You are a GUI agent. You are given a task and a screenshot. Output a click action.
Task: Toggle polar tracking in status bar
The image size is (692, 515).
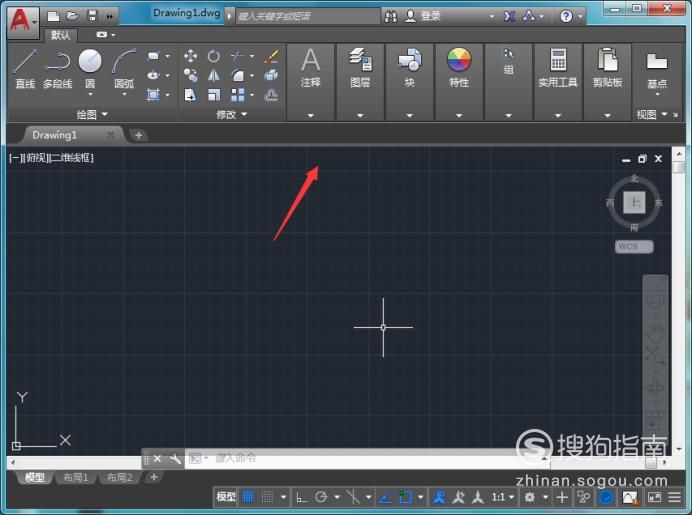[321, 497]
